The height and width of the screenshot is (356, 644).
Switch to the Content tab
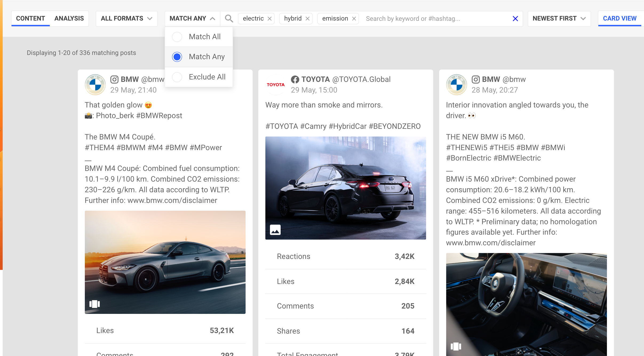point(30,19)
